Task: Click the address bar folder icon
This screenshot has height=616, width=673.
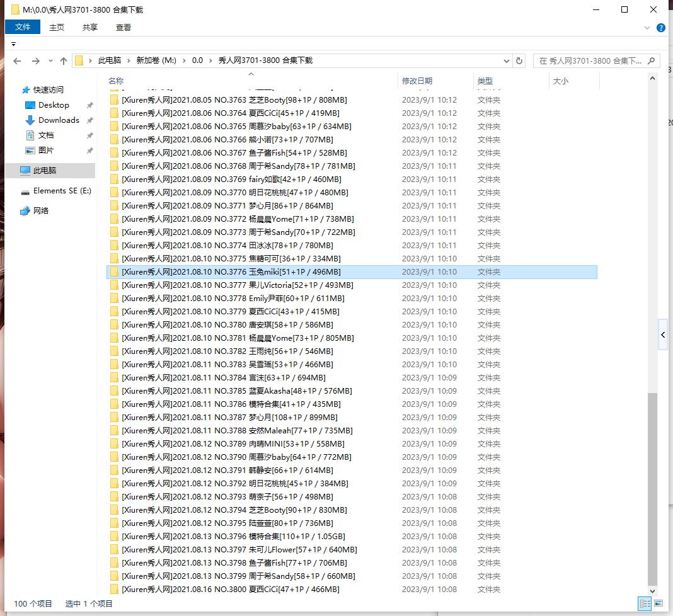Action: tap(79, 60)
